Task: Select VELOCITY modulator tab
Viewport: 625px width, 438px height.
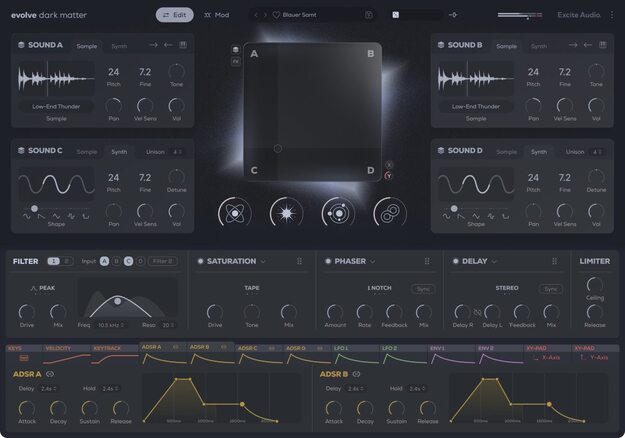Action: coord(66,354)
